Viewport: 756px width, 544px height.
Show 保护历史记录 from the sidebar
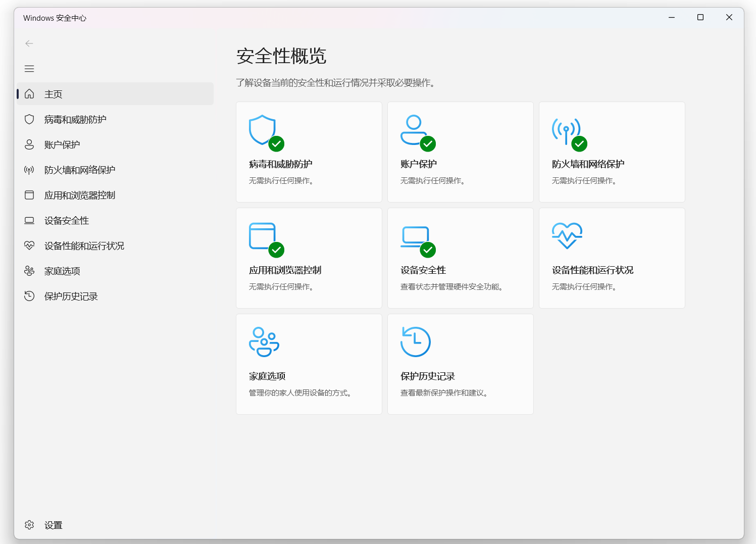115,296
